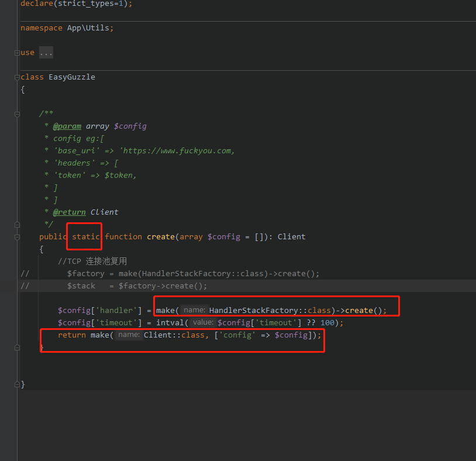Click the fold icon beside the use keyword
The height and width of the screenshot is (461, 476).
click(17, 52)
